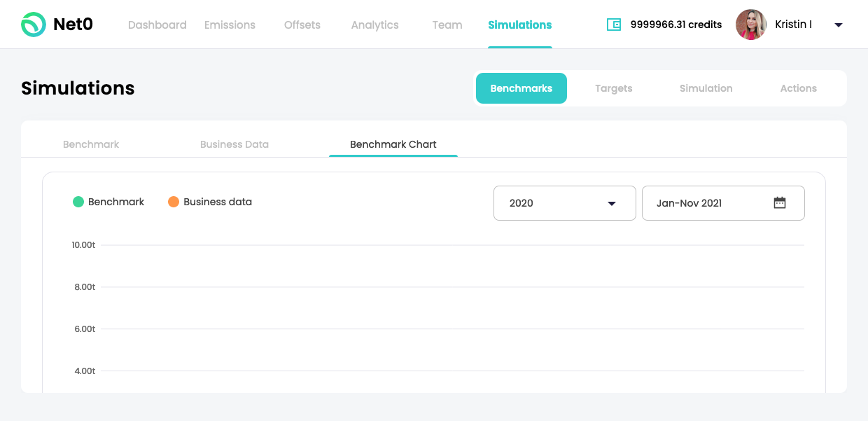The height and width of the screenshot is (421, 868).
Task: Select the Simulations nav item
Action: click(x=520, y=25)
